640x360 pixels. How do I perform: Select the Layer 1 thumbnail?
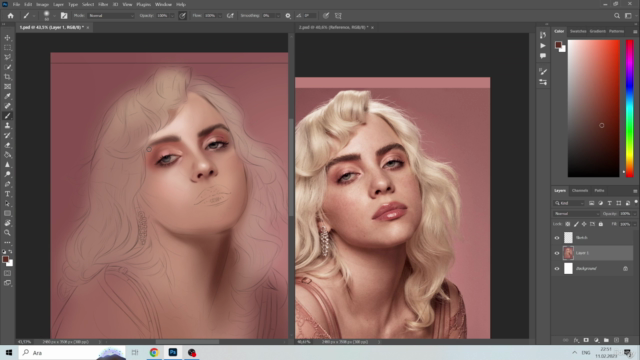pyautogui.click(x=568, y=253)
